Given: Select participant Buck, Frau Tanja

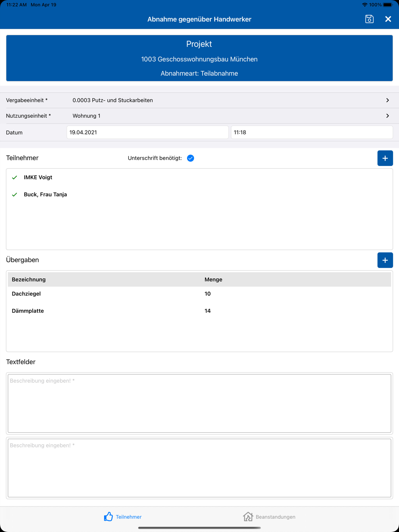Looking at the screenshot, I should pyautogui.click(x=45, y=195).
